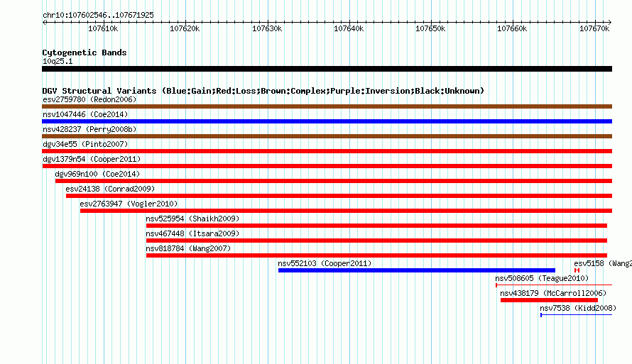The width and height of the screenshot is (632, 364).
Task: Select the red nsv818784 loss bar
Action: coord(376,255)
